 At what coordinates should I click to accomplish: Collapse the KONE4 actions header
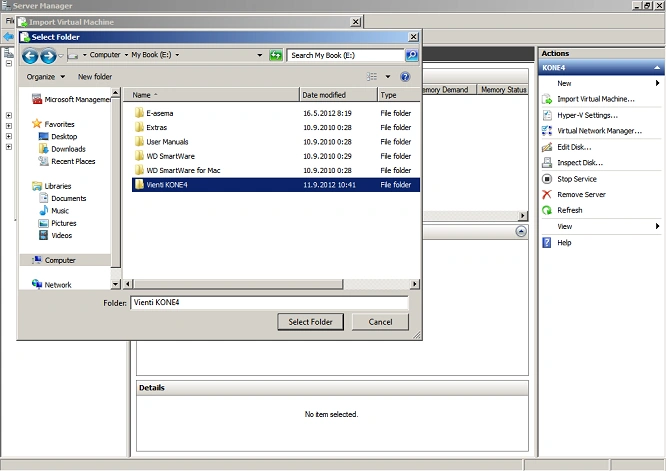657,68
